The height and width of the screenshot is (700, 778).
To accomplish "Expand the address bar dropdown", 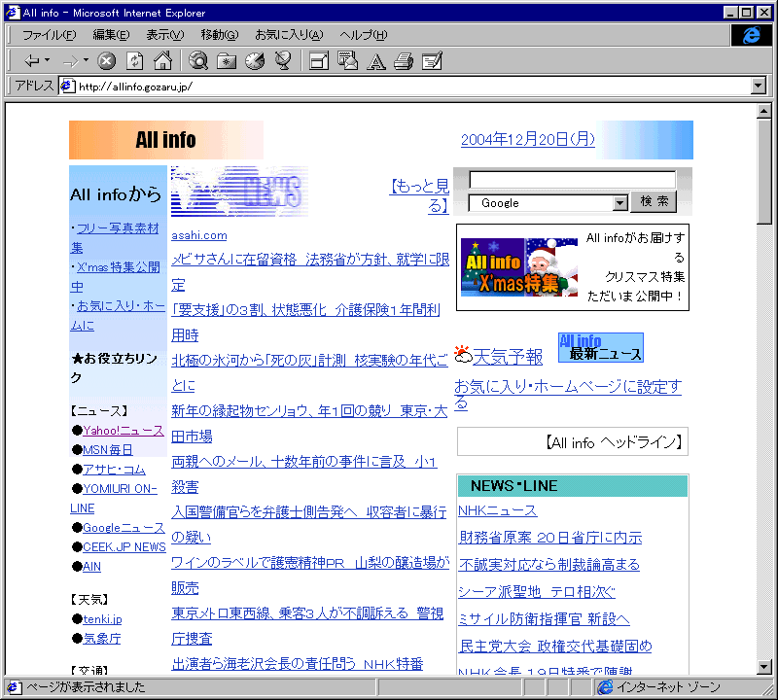I will click(758, 87).
